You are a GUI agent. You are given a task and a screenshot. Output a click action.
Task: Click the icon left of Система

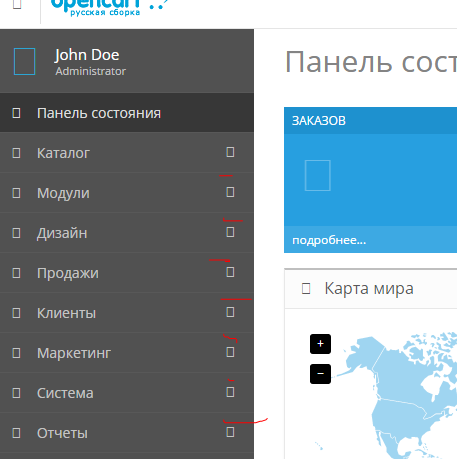(x=16, y=393)
